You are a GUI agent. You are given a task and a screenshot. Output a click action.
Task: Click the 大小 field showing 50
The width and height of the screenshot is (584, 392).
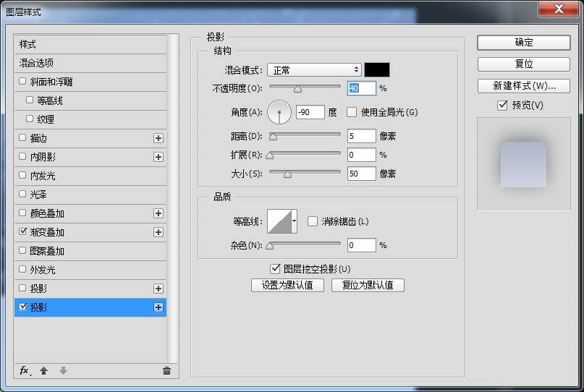(x=362, y=174)
